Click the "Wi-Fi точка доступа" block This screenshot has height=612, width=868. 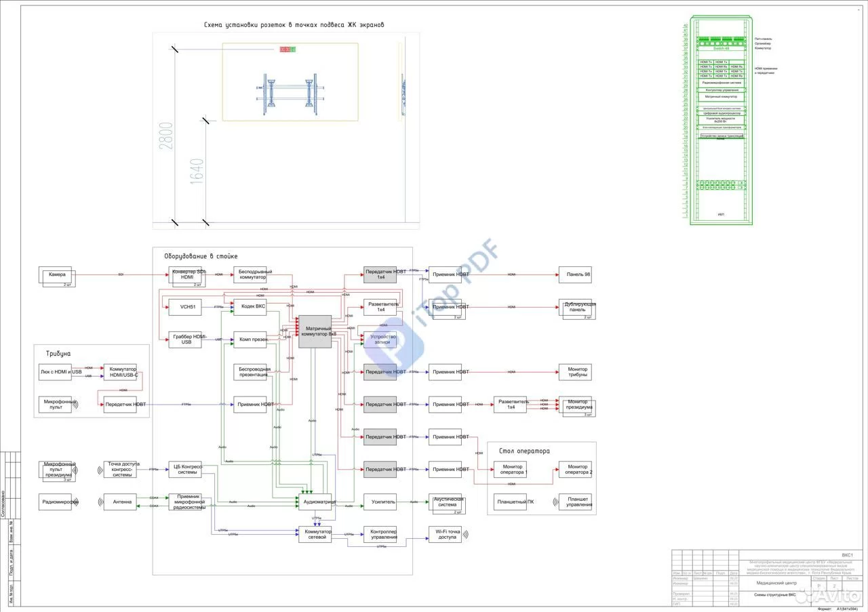tap(445, 535)
